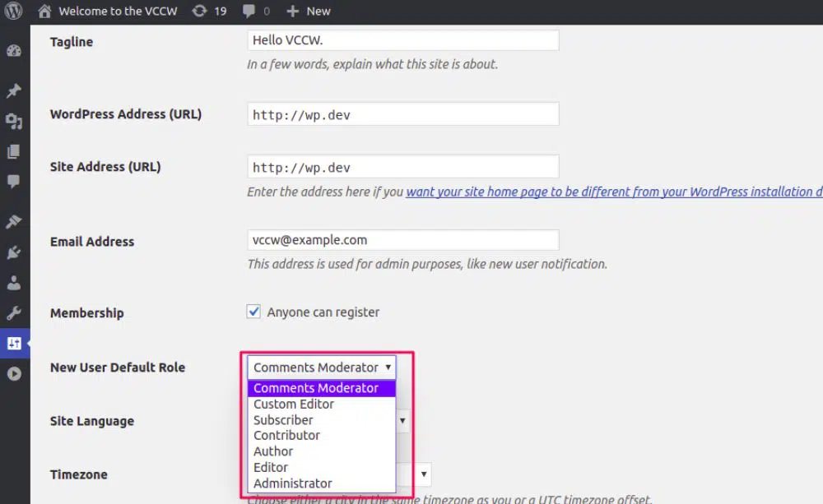This screenshot has width=823, height=504.
Task: Open Plugins via the plug sidebar icon
Action: (14, 252)
